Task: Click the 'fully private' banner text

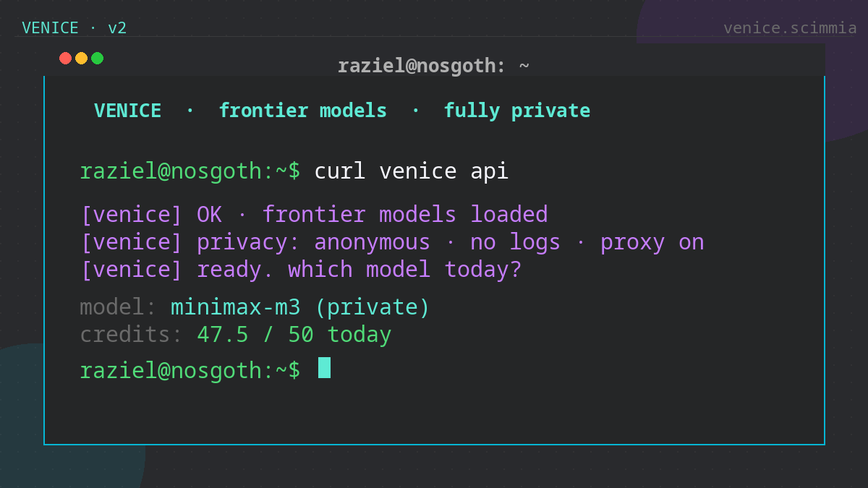Action: click(x=516, y=111)
